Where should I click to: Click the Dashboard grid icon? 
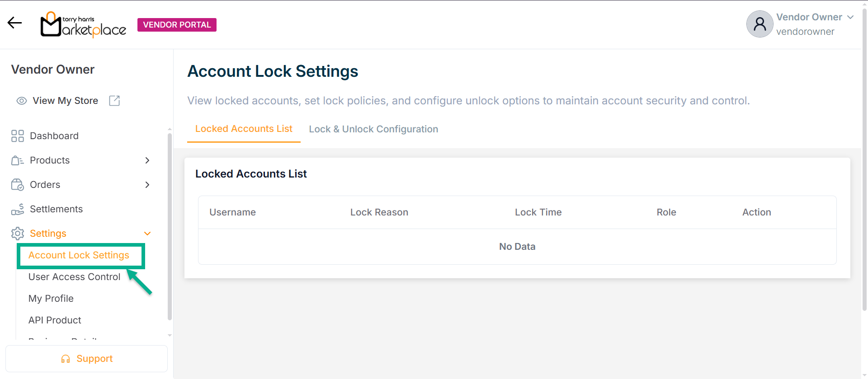(x=18, y=136)
